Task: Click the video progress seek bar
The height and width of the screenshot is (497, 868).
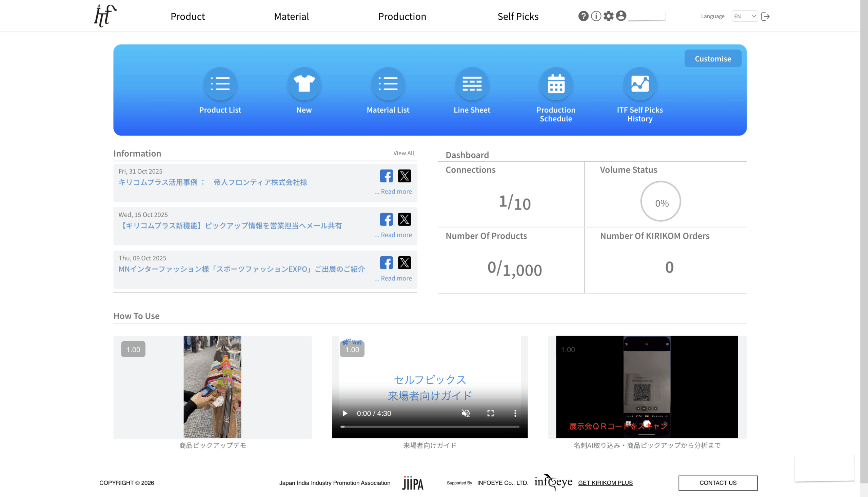Action: [x=430, y=427]
